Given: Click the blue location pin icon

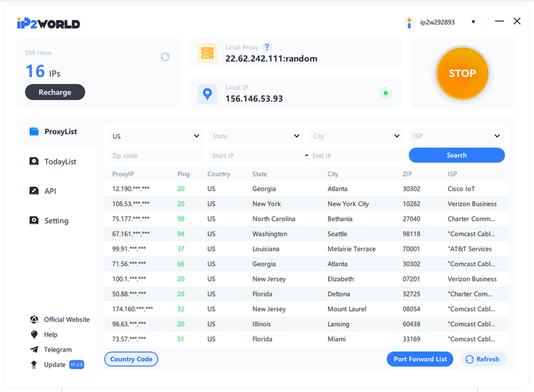Looking at the screenshot, I should pyautogui.click(x=207, y=93).
